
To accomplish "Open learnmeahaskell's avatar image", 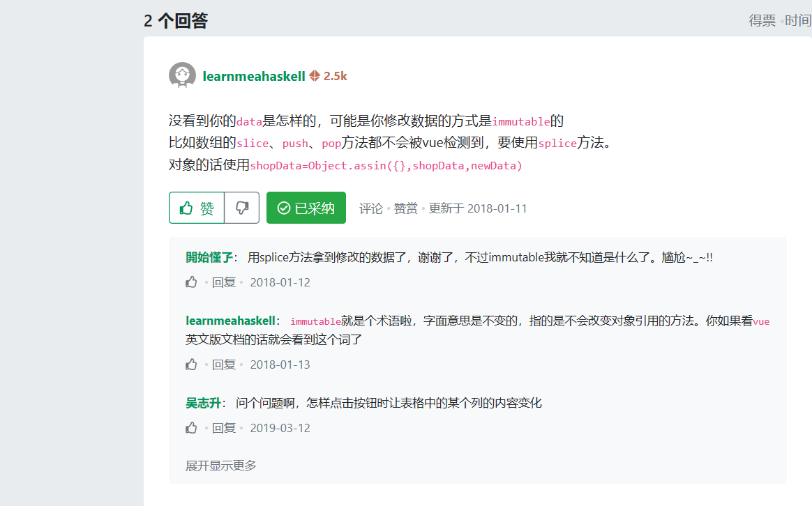I will (182, 75).
